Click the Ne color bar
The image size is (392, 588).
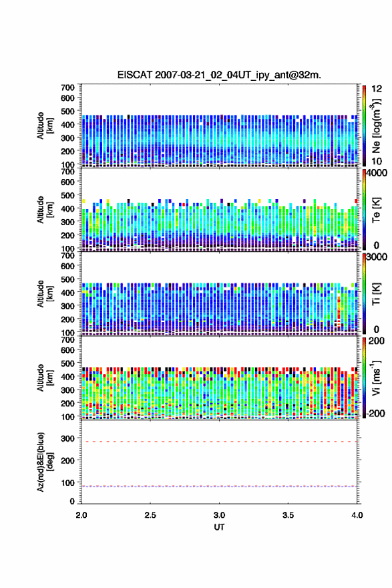(x=364, y=126)
